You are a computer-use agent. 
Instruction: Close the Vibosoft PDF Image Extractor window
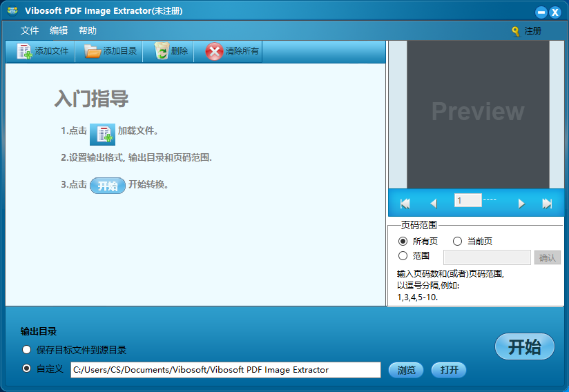click(555, 12)
